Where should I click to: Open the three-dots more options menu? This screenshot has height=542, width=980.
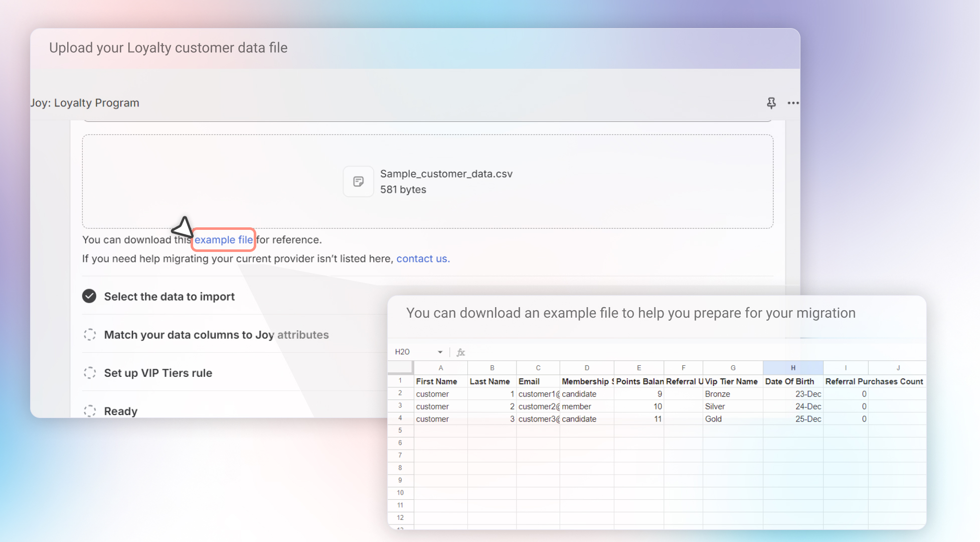pos(793,103)
